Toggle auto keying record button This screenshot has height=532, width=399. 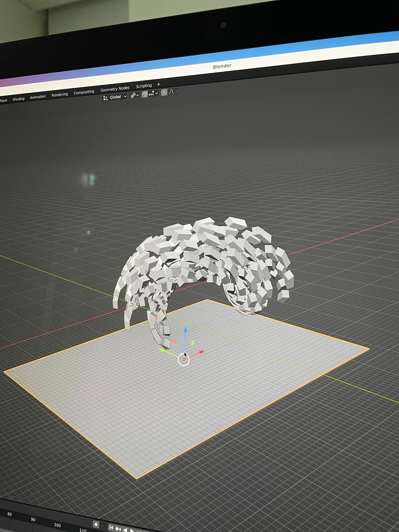pos(96,524)
